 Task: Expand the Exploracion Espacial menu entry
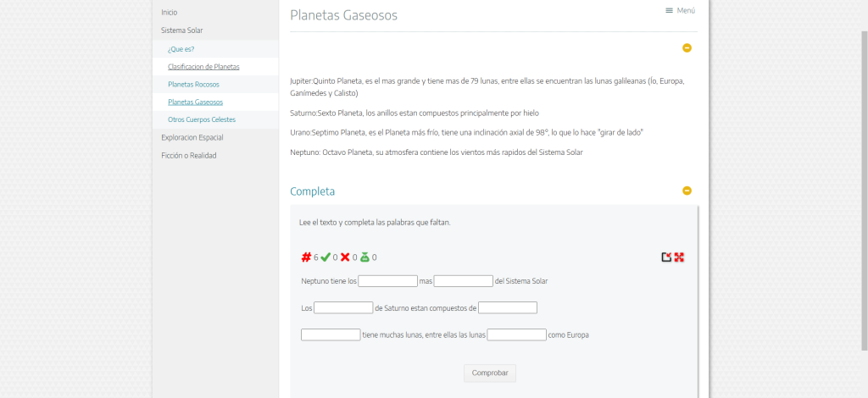(192, 138)
